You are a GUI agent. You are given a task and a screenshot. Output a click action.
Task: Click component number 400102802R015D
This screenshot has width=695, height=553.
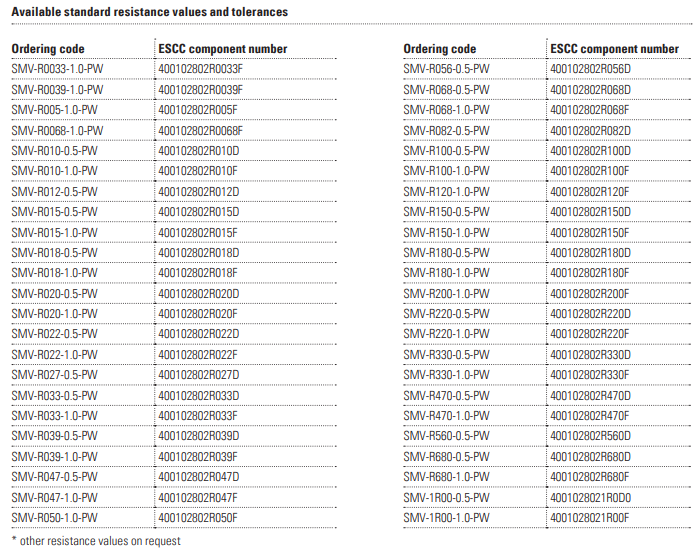[x=199, y=212]
